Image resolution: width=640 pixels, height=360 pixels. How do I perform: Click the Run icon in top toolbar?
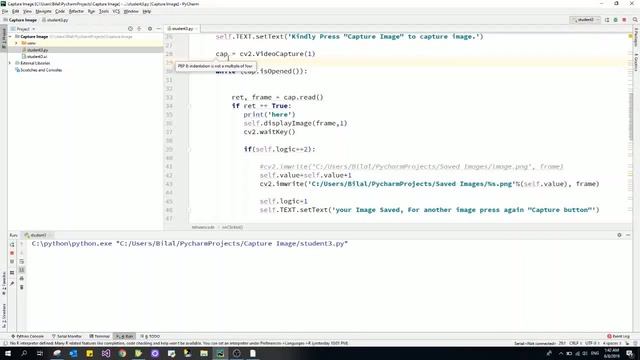(x=607, y=20)
